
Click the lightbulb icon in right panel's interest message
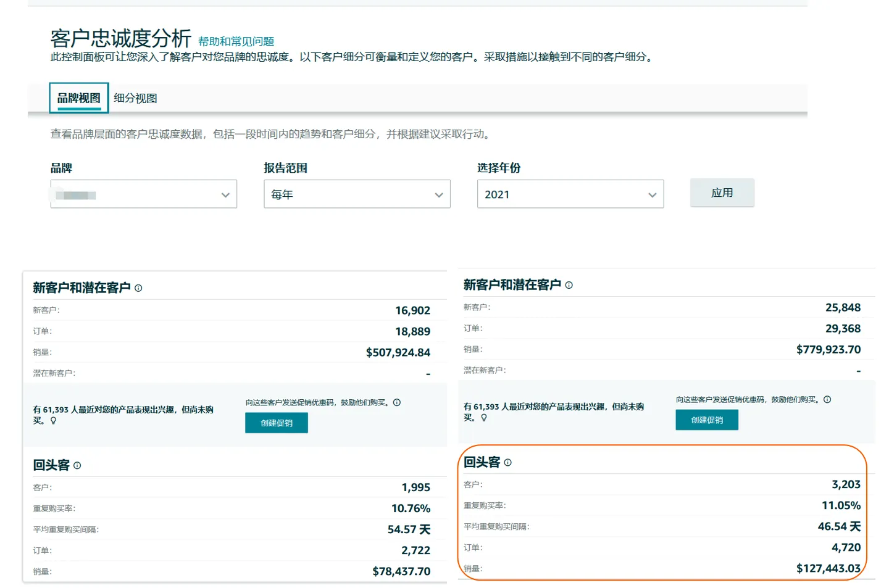pyautogui.click(x=484, y=417)
